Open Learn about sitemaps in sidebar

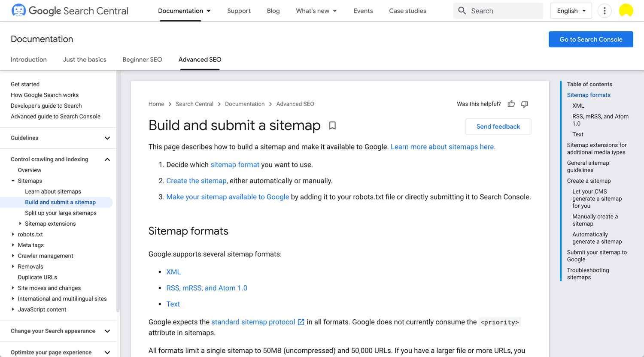point(53,191)
